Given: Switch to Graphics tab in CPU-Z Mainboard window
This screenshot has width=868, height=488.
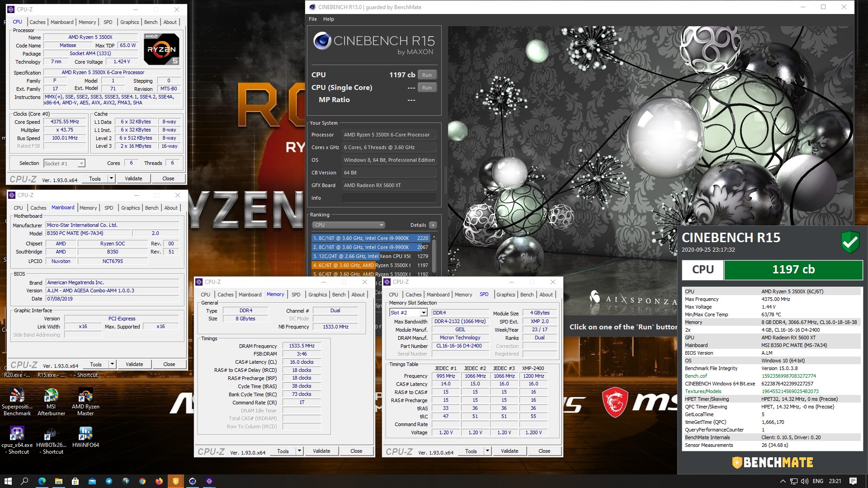Looking at the screenshot, I should point(131,208).
